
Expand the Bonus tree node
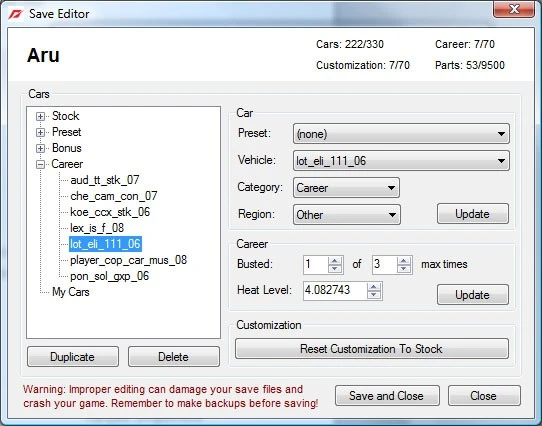click(40, 148)
